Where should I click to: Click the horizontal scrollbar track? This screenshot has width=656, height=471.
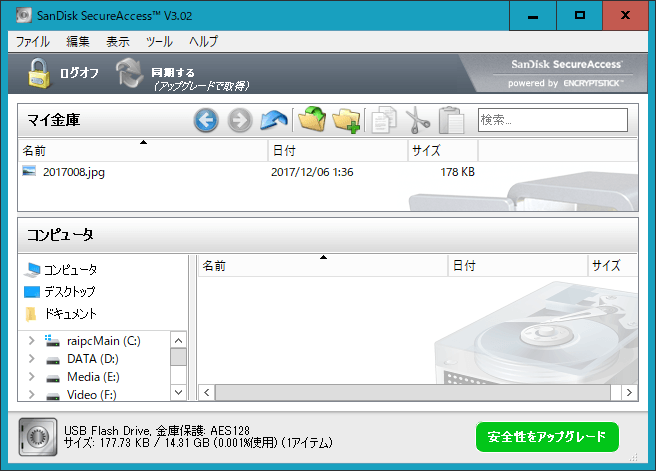[413, 392]
